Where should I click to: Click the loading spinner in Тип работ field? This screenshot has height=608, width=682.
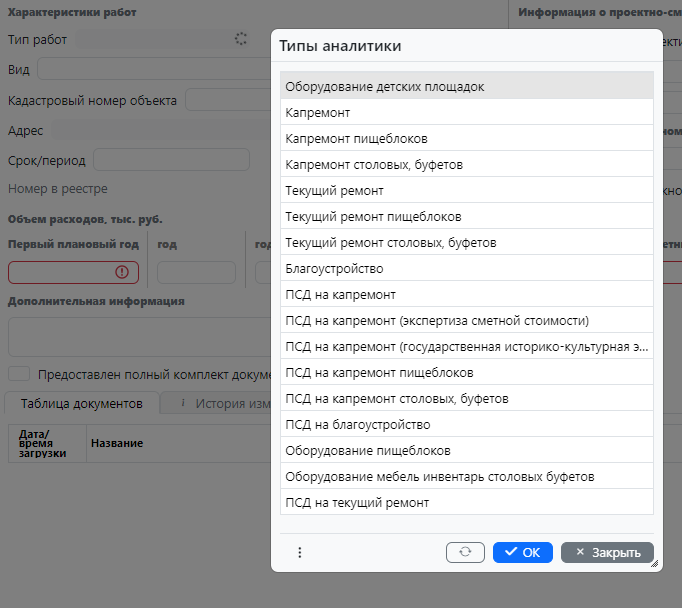[240, 39]
